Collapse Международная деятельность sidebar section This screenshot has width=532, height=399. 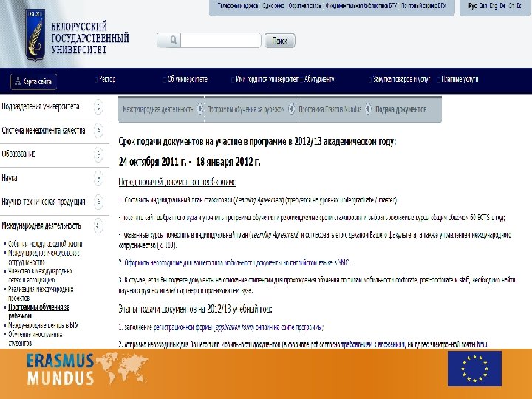pyautogui.click(x=98, y=226)
